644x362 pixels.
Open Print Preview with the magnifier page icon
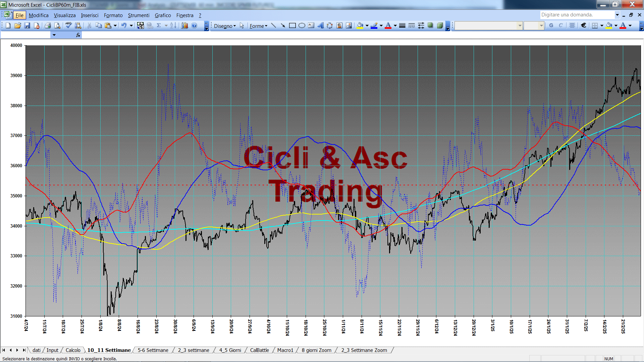pyautogui.click(x=57, y=25)
